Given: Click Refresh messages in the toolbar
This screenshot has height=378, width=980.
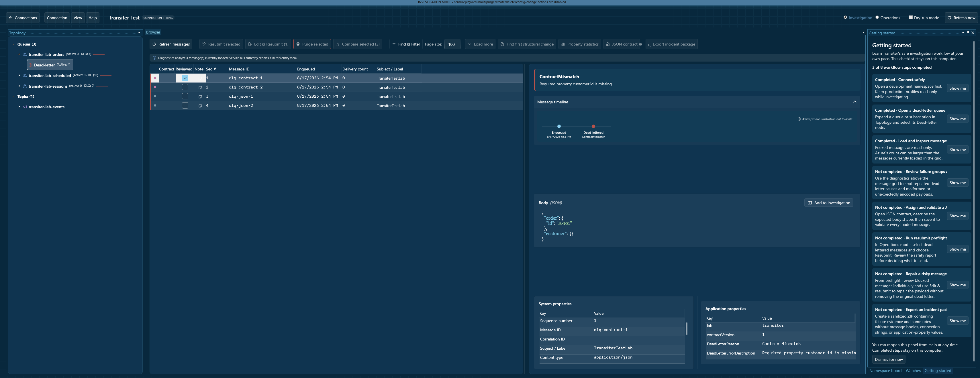Looking at the screenshot, I should coord(171,44).
